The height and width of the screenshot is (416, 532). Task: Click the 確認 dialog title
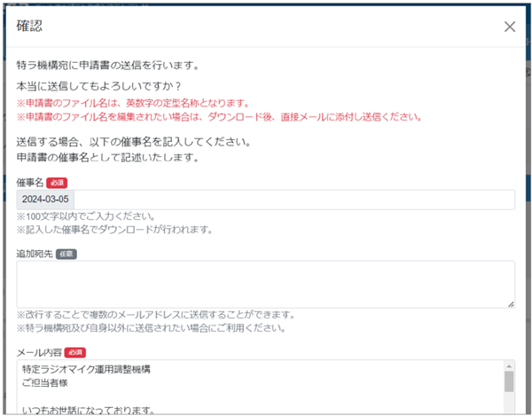30,27
